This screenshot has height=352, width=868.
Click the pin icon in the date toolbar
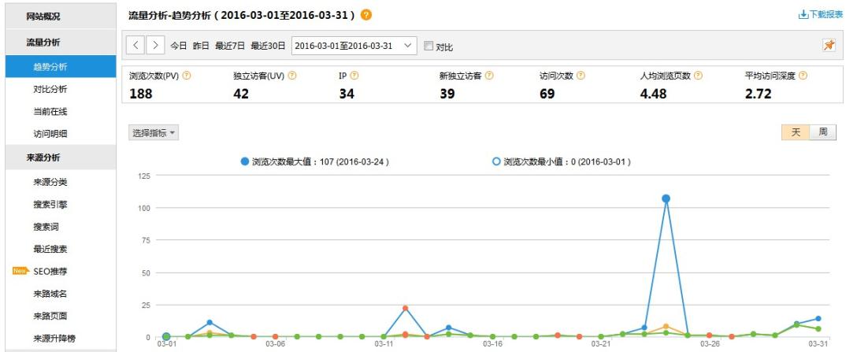829,46
